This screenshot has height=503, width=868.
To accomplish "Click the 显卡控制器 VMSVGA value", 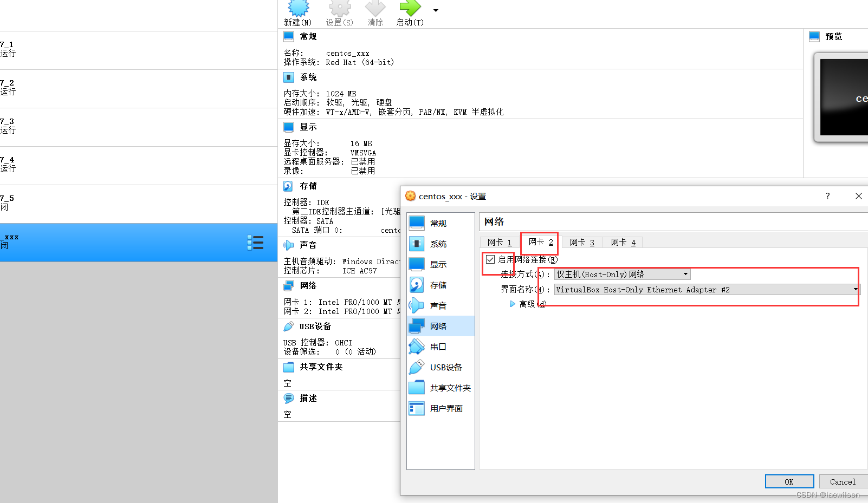I will click(x=362, y=153).
